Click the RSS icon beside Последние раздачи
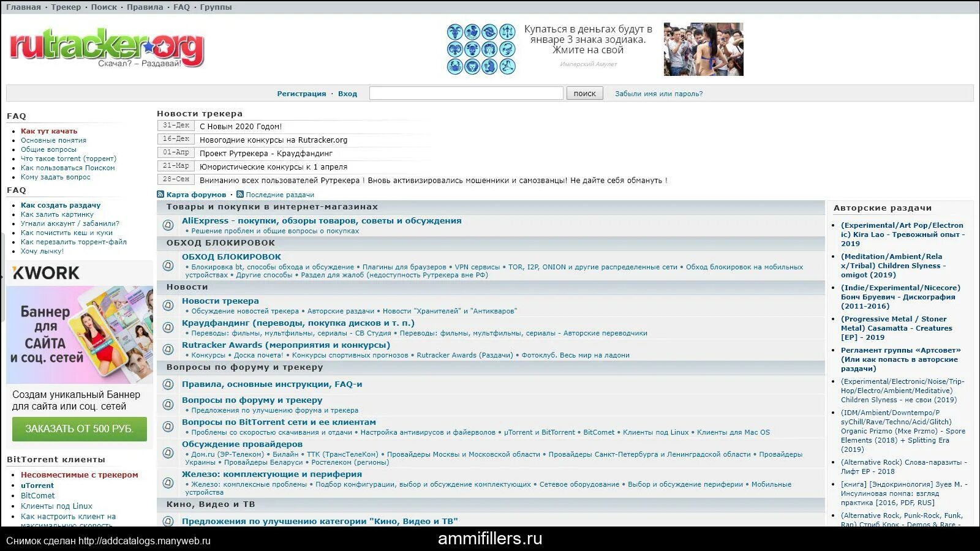Viewport: 980px width, 551px height. pos(240,195)
